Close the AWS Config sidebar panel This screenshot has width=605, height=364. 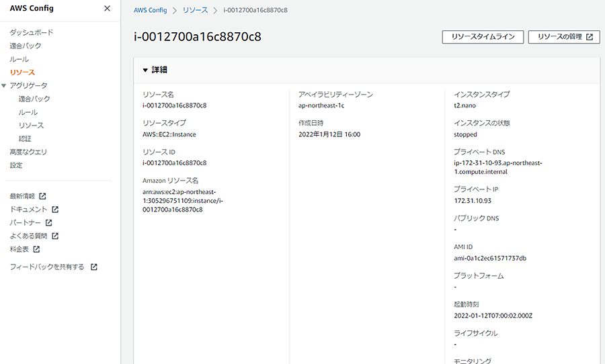point(108,9)
